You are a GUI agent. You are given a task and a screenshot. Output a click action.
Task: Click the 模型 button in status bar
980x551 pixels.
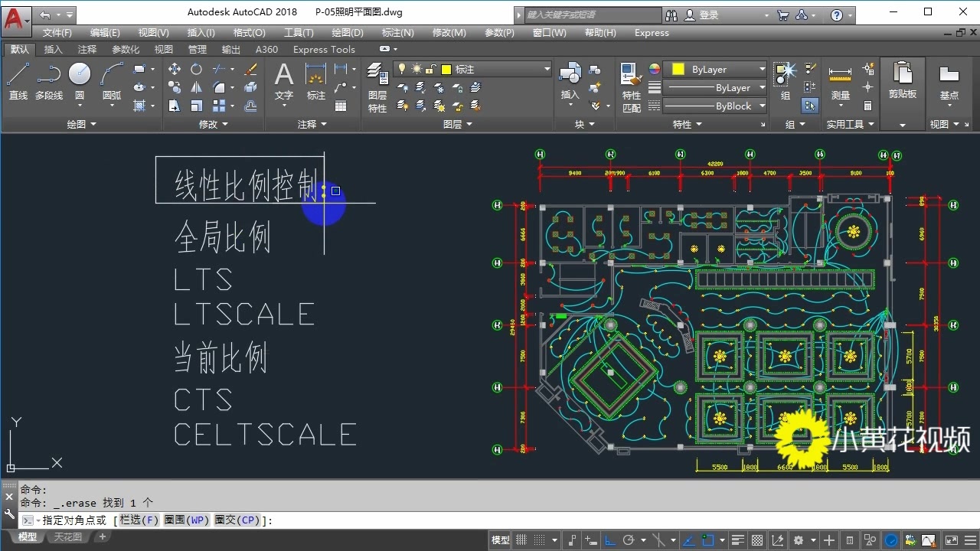pyautogui.click(x=501, y=540)
